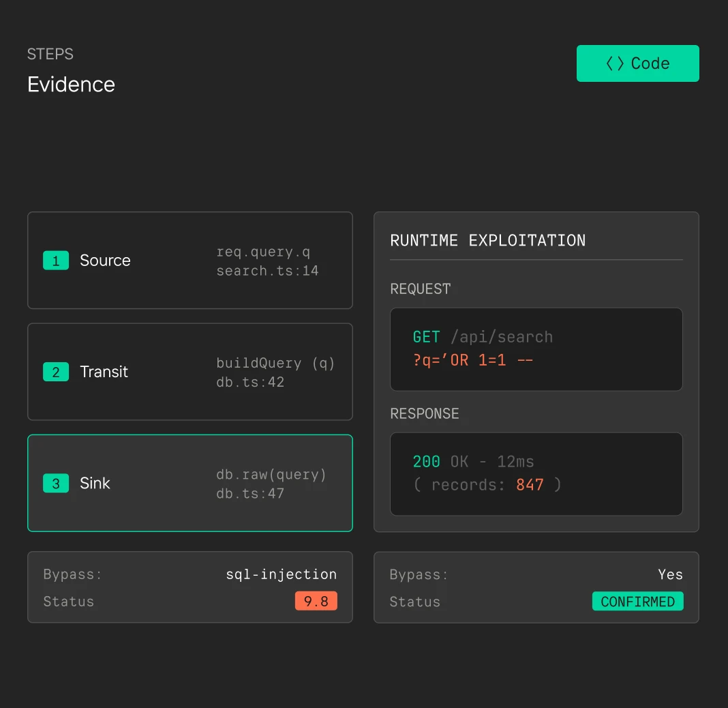Viewport: 728px width, 708px height.
Task: Click the Yes bypass value
Action: tap(671, 575)
